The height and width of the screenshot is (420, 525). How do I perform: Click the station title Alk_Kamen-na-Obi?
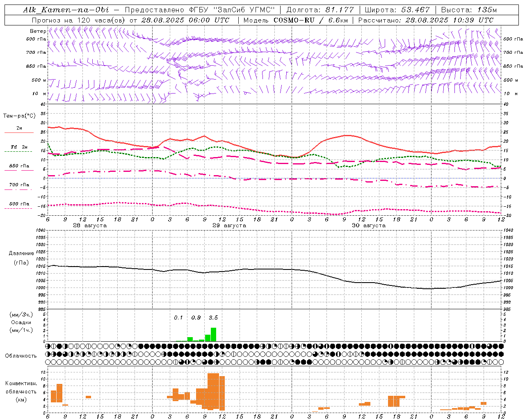66,10
